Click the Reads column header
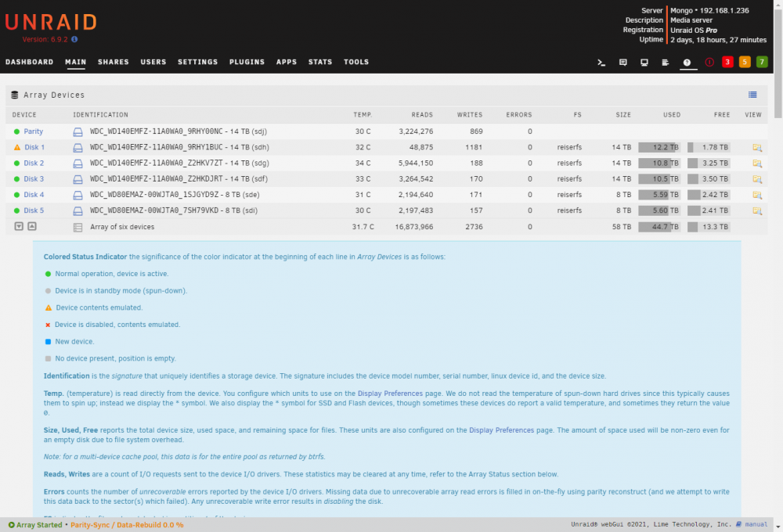The image size is (783, 532). (x=422, y=115)
